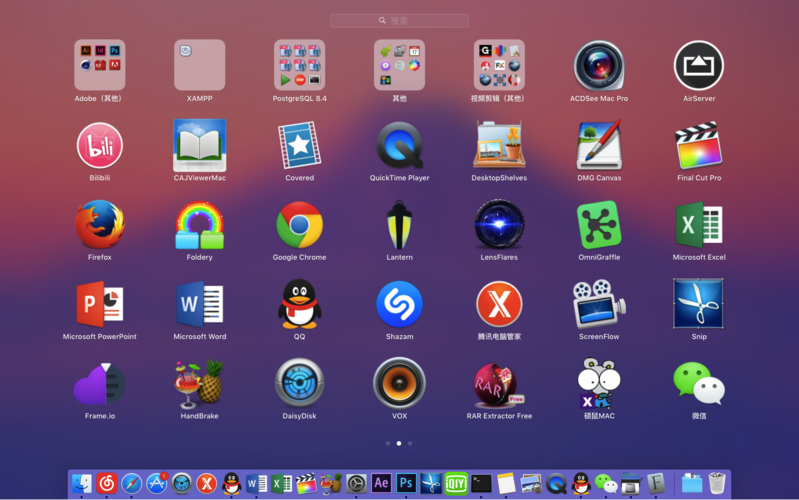
Task: Expand the XAMPP folder
Action: (x=199, y=66)
